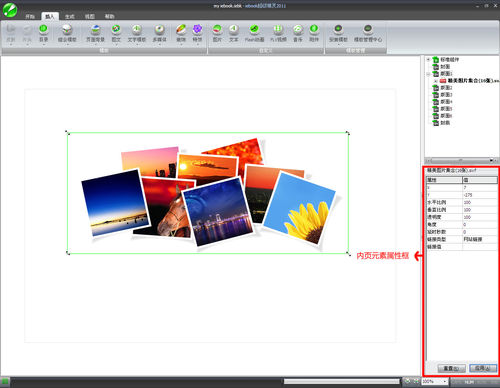The width and height of the screenshot is (500, 388).
Task: Switch to the 生成 tab
Action: (69, 16)
